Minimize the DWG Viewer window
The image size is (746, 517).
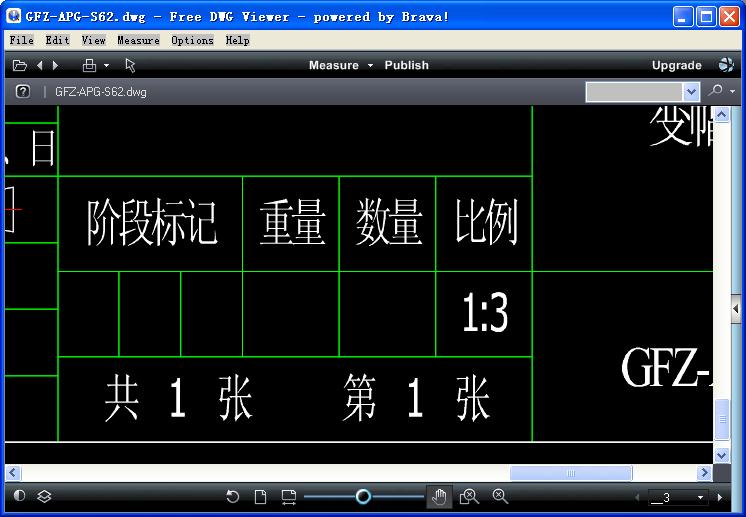(683, 17)
